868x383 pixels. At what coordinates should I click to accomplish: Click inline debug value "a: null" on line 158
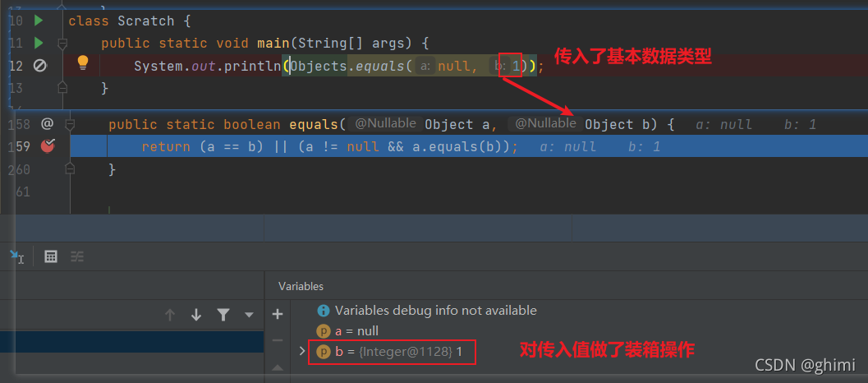click(x=723, y=125)
